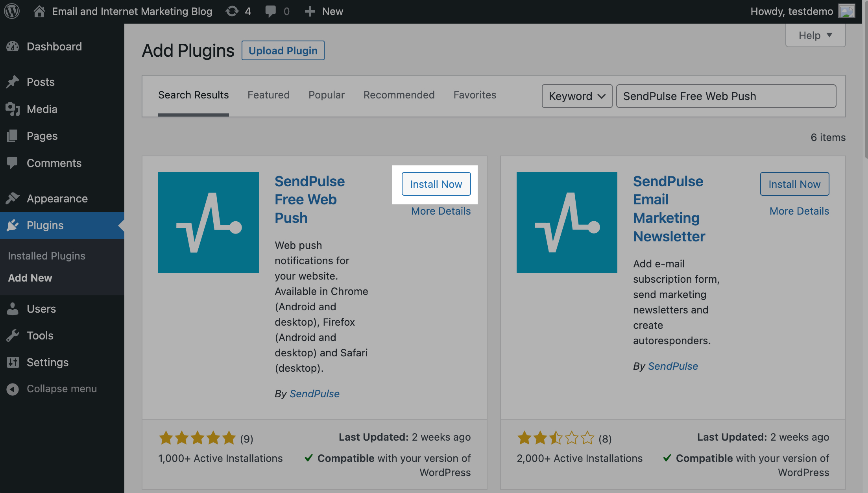868x493 pixels.
Task: Open the site home icon
Action: pos(39,11)
